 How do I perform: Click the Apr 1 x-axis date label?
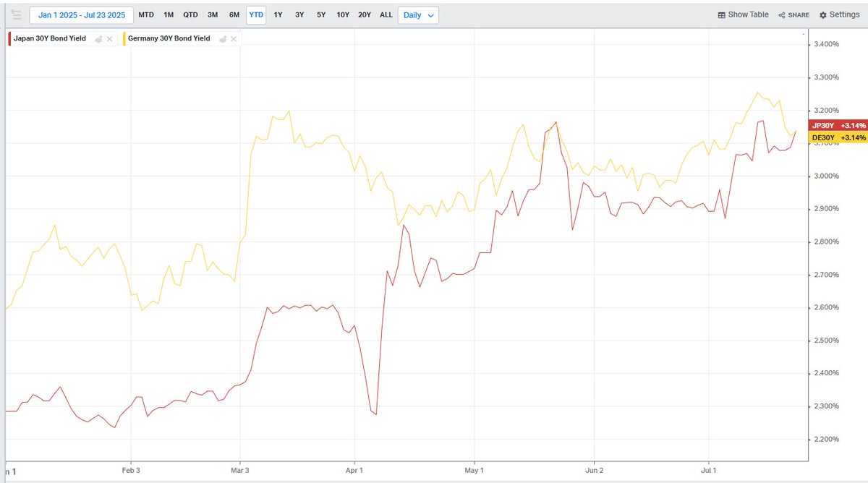click(x=355, y=470)
